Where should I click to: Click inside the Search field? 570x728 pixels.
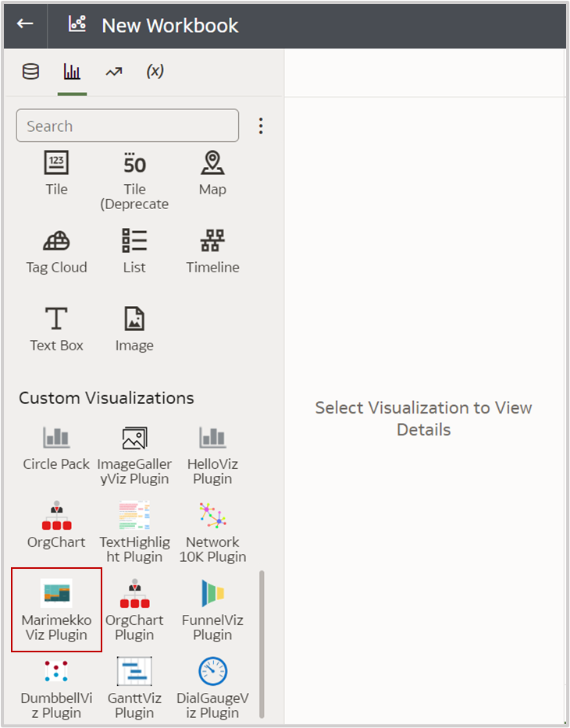tap(127, 126)
